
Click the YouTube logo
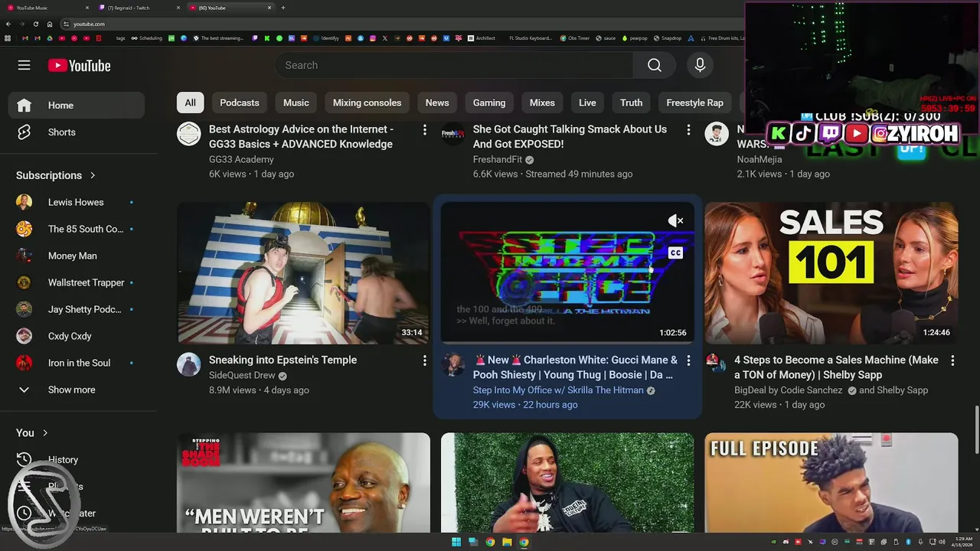[80, 66]
